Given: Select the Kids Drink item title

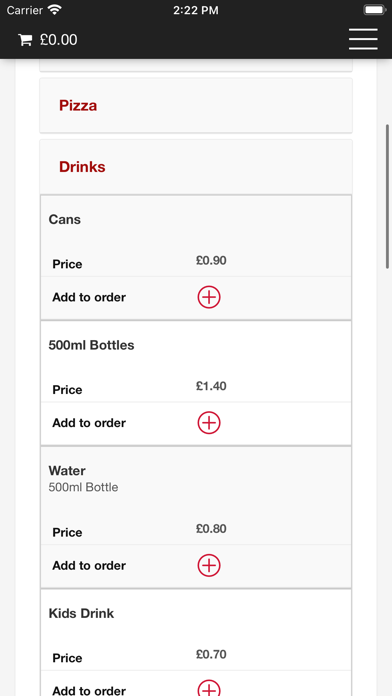Looking at the screenshot, I should [x=81, y=613].
